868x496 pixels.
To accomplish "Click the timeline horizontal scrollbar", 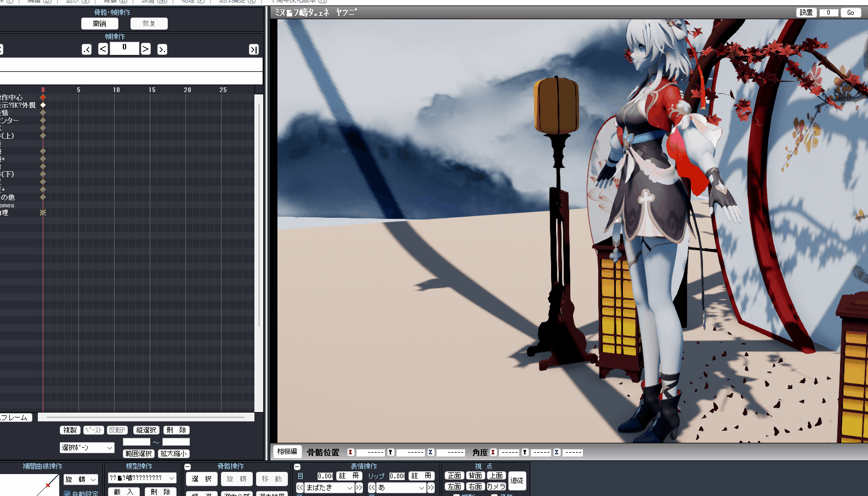I will click(x=146, y=418).
